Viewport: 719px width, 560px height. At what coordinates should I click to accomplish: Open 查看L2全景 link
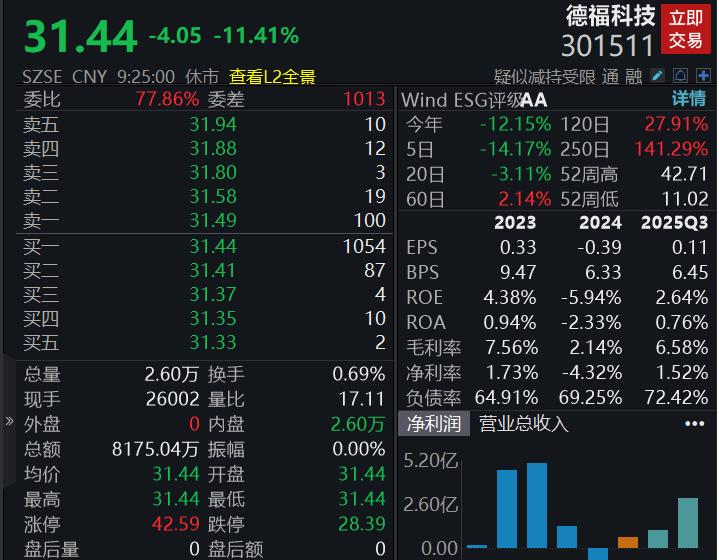pyautogui.click(x=272, y=76)
